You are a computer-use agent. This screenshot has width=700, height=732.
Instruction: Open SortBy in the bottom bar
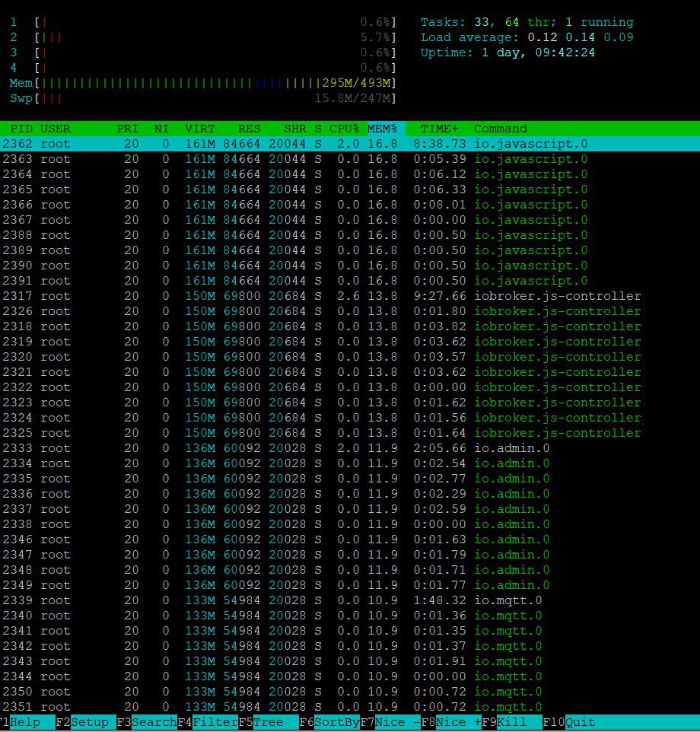click(337, 722)
